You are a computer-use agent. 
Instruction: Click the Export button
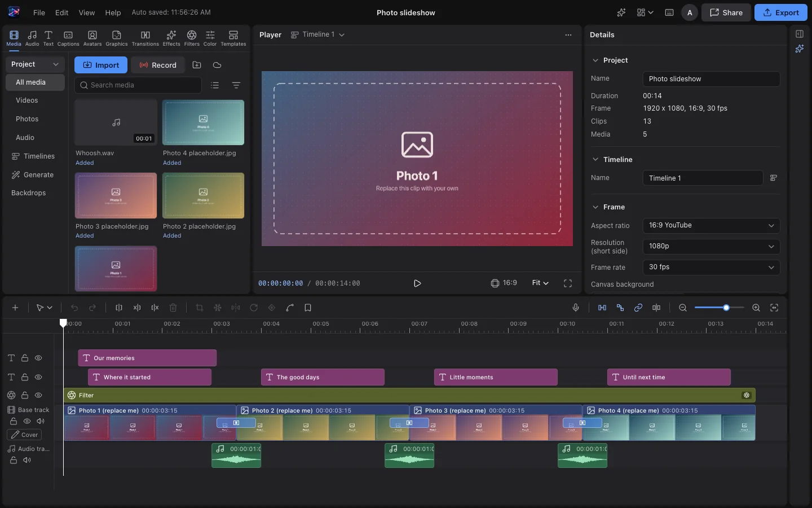pos(781,12)
